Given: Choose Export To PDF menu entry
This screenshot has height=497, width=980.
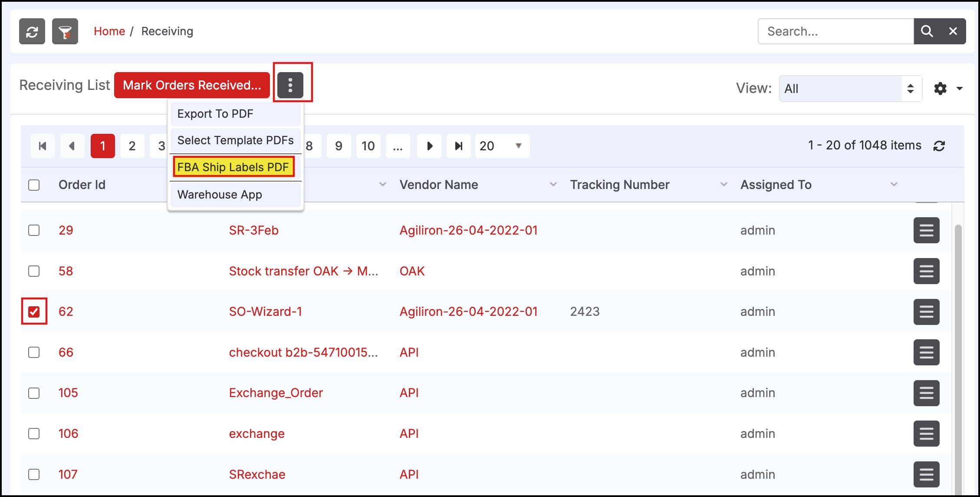Looking at the screenshot, I should 215,114.
